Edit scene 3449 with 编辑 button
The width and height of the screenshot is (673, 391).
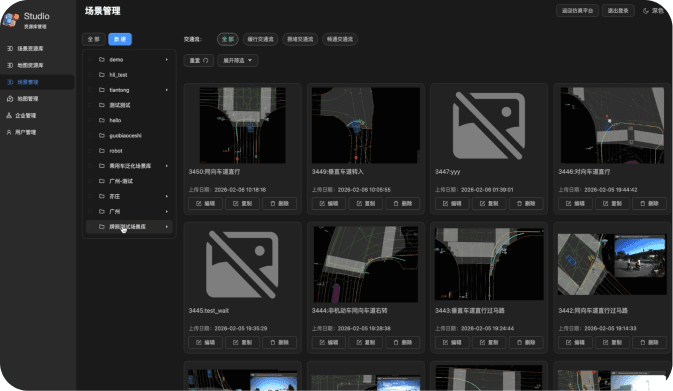329,203
